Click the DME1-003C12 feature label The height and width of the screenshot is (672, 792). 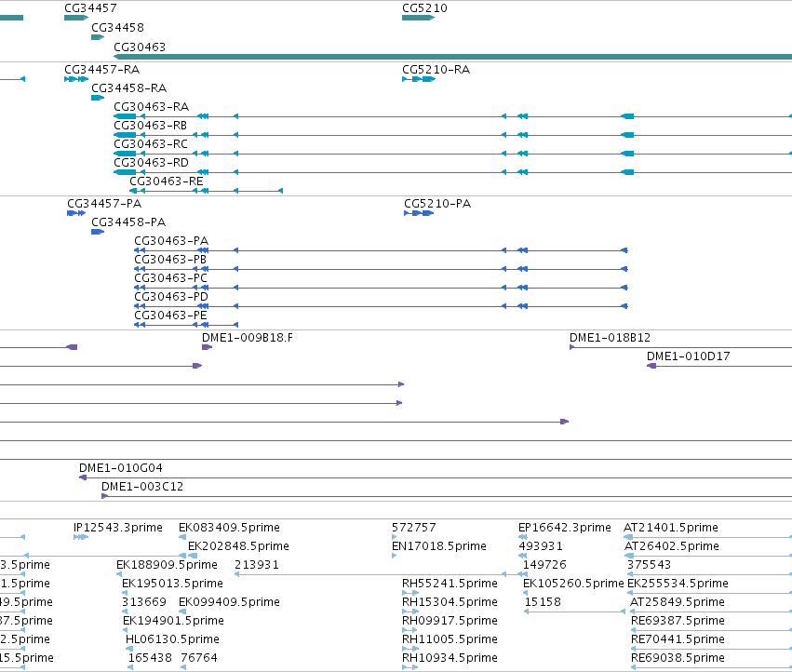(x=142, y=487)
